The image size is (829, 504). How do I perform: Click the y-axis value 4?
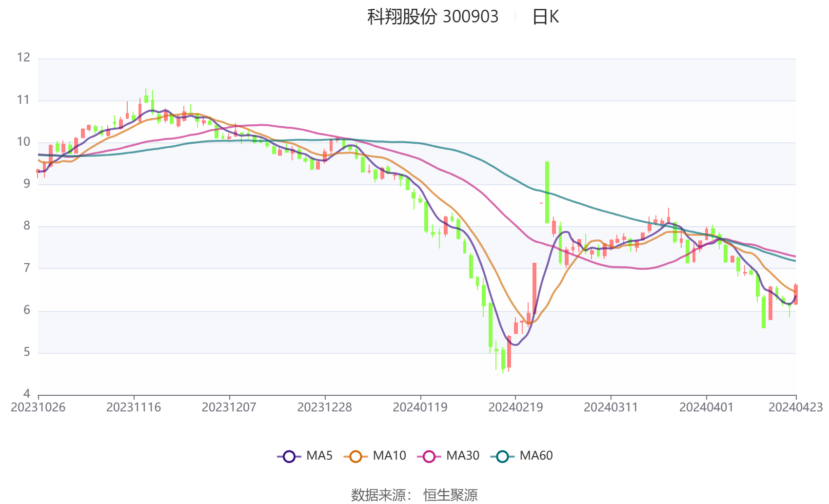pos(27,394)
